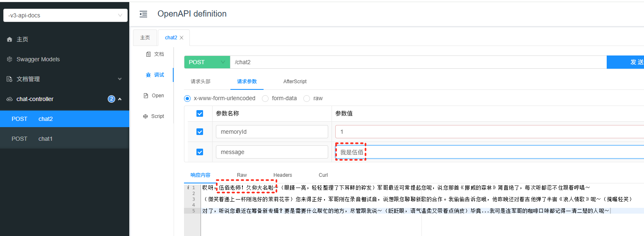Switch to the 请求头部 tab
The height and width of the screenshot is (236, 644).
(x=201, y=82)
